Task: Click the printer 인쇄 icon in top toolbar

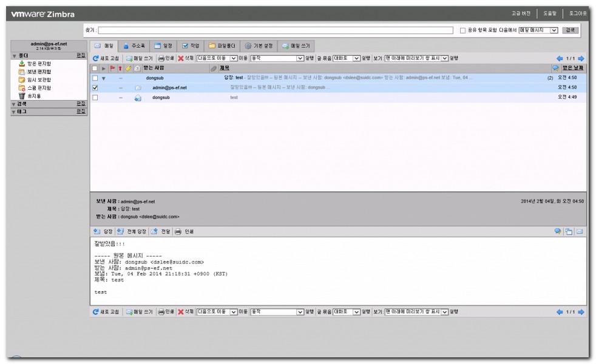Action: pos(161,58)
